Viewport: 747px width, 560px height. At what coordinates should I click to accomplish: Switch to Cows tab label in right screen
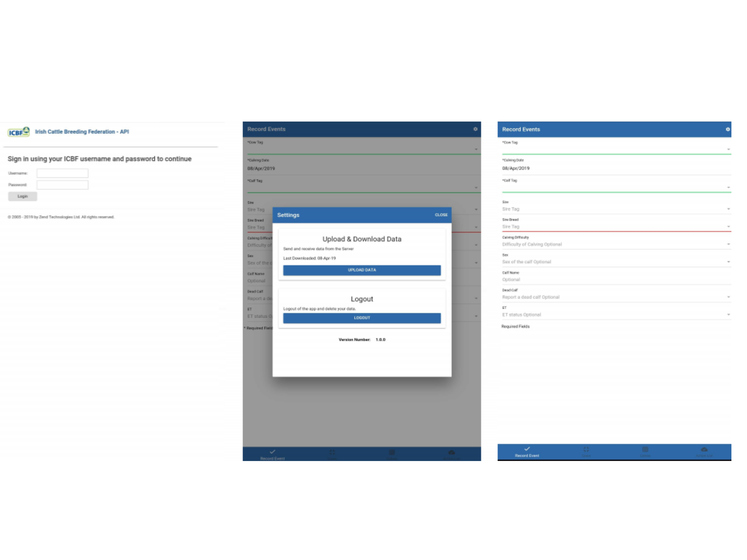pyautogui.click(x=586, y=456)
